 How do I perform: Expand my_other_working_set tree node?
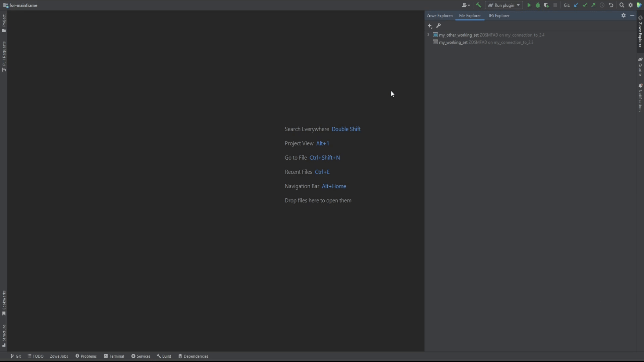428,35
